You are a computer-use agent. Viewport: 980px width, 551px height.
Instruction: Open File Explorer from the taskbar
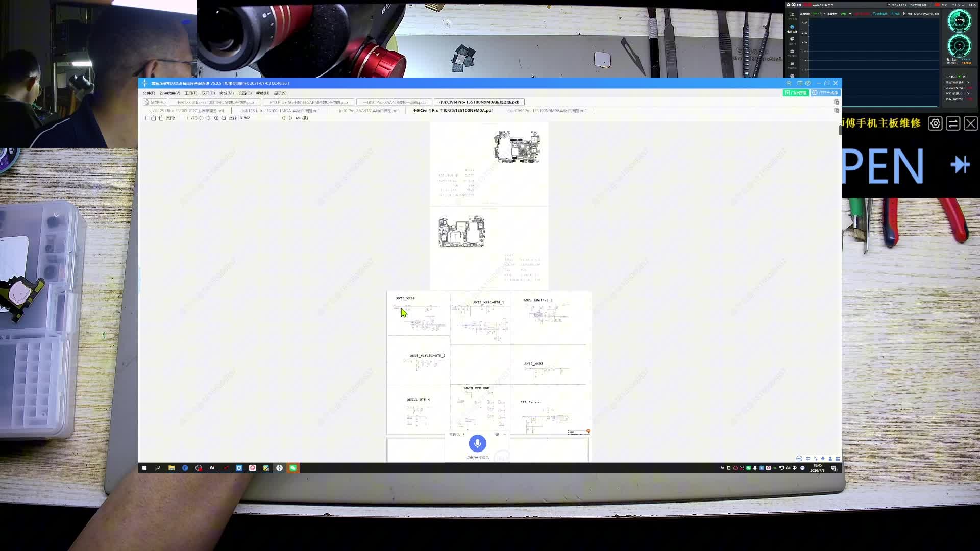171,468
